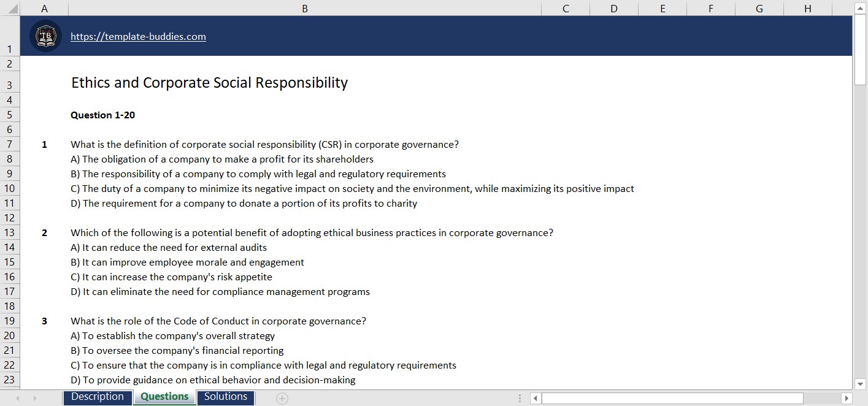The width and height of the screenshot is (868, 406).
Task: Open the template-buddies.com hyperlink
Action: [138, 36]
